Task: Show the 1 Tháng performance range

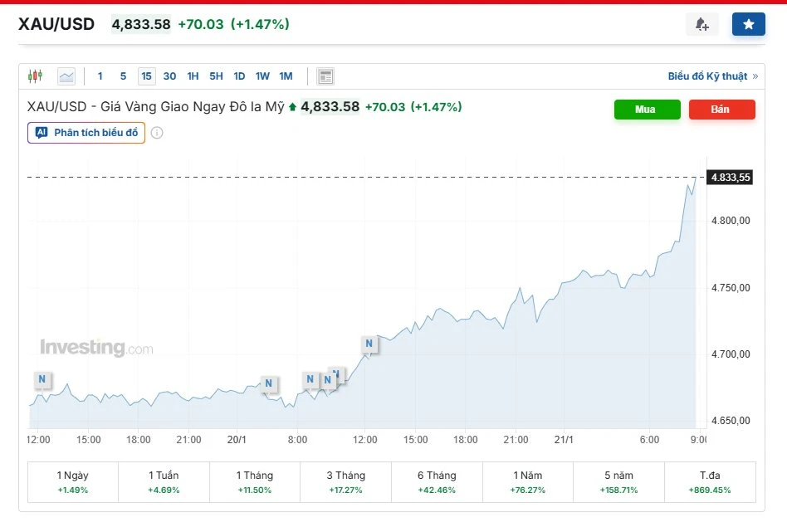Action: (254, 482)
